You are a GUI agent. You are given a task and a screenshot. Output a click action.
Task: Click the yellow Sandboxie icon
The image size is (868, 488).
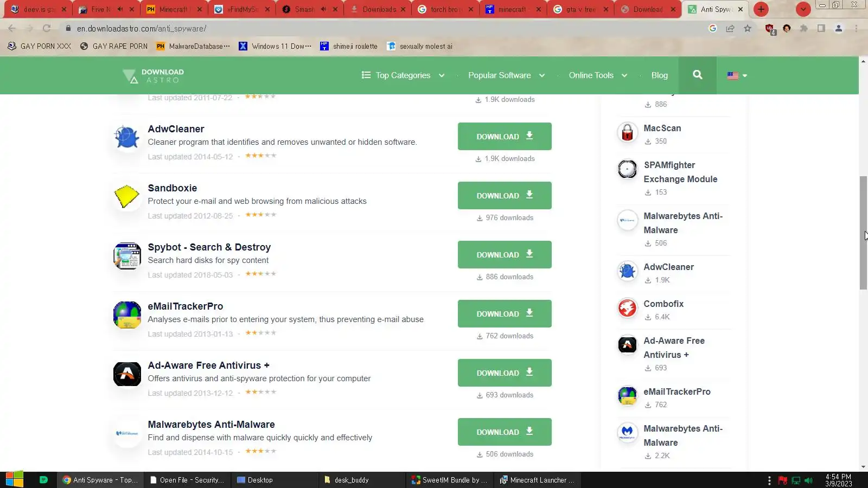(127, 196)
